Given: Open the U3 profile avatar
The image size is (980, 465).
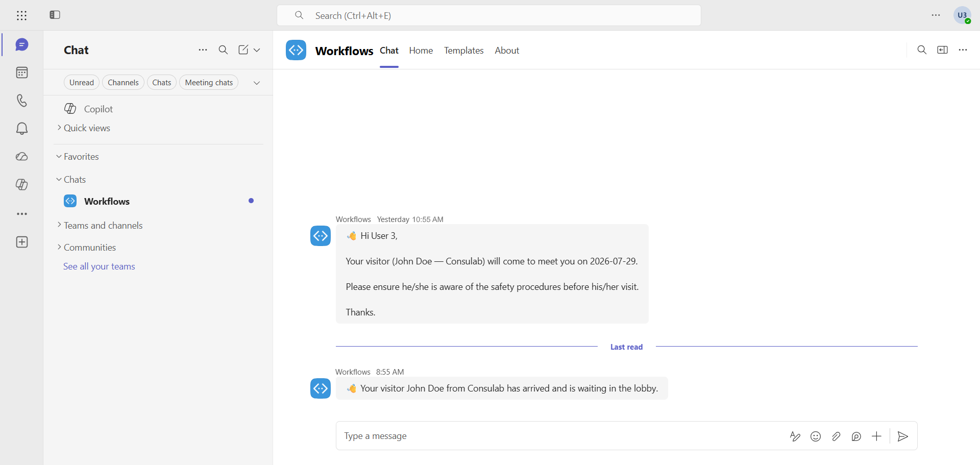Looking at the screenshot, I should pyautogui.click(x=962, y=15).
